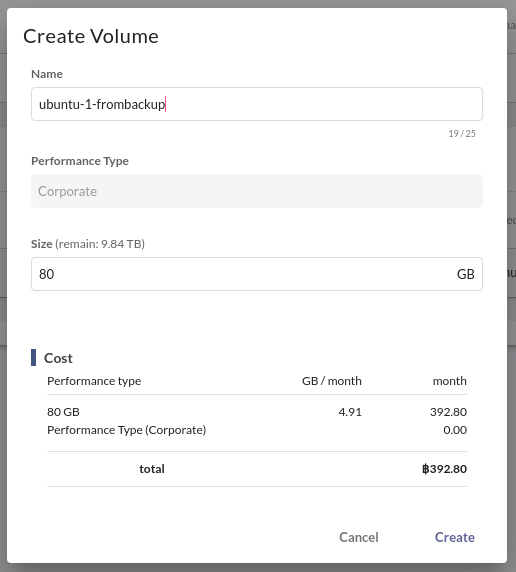Click the Performance type column header
This screenshot has width=516, height=572.
point(94,381)
